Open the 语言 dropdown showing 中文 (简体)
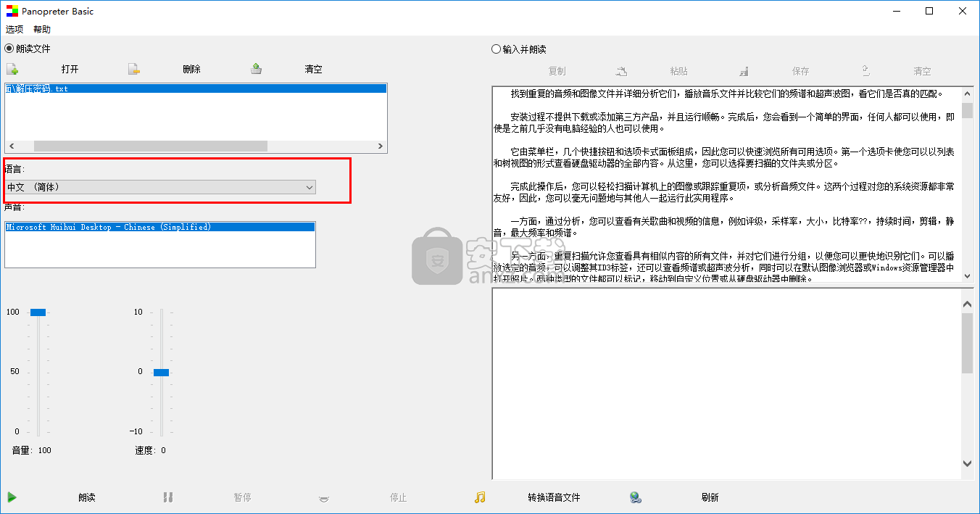 (160, 187)
